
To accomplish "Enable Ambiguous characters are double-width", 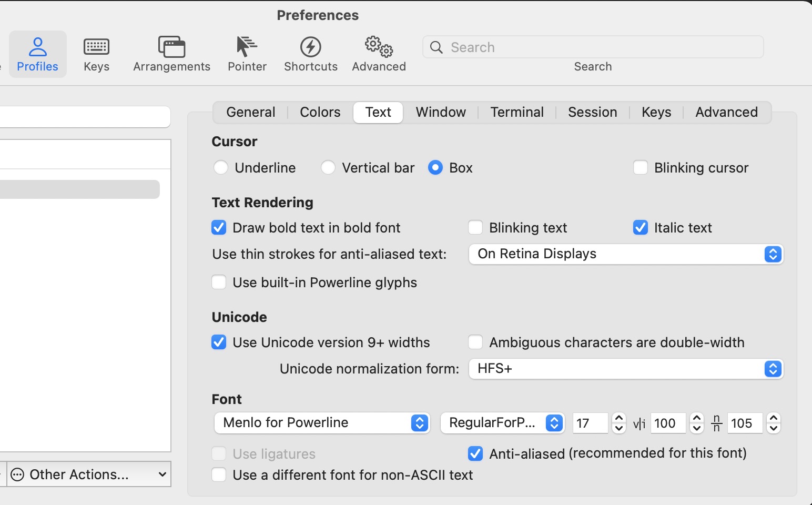I will pyautogui.click(x=475, y=342).
